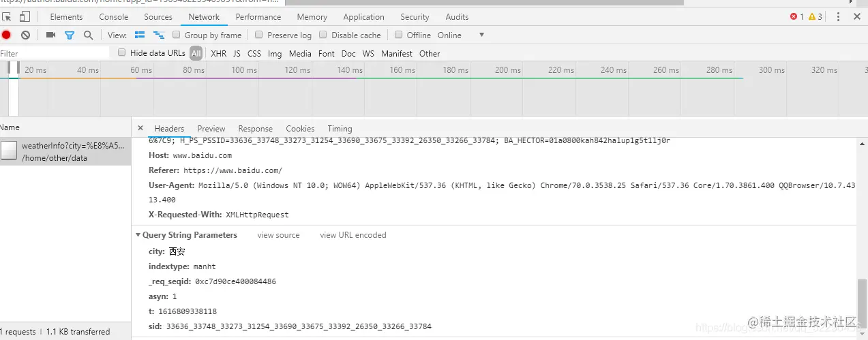Image resolution: width=868 pixels, height=340 pixels.
Task: Collapse Query String Parameters section
Action: click(x=138, y=235)
